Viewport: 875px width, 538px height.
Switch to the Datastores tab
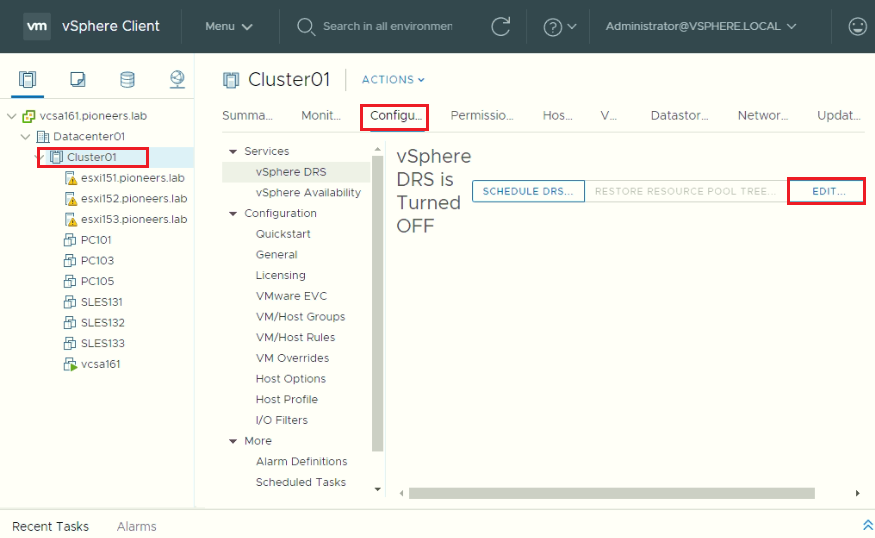(679, 116)
